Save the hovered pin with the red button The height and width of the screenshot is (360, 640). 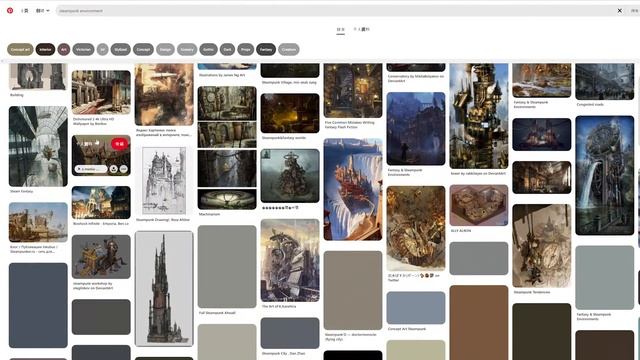119,144
